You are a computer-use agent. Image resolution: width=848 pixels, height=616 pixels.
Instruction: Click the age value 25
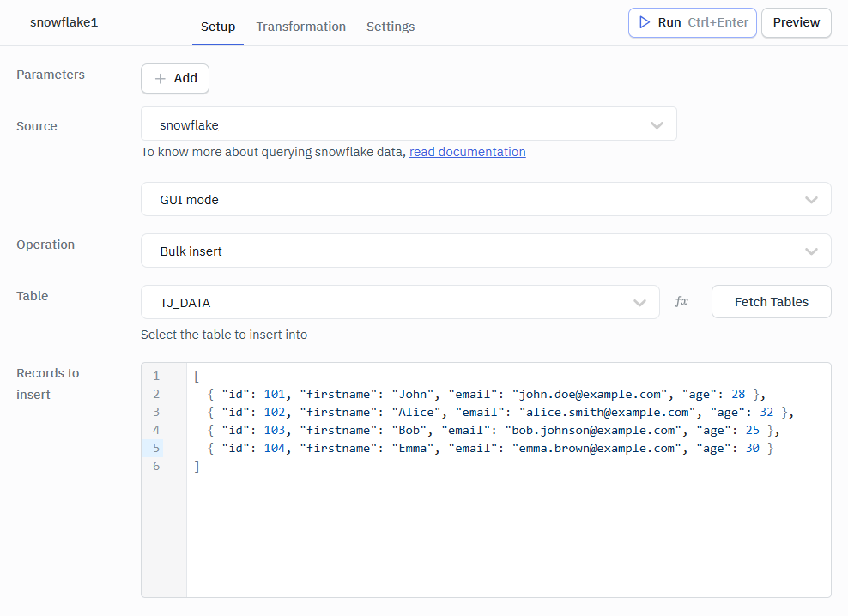tap(752, 430)
